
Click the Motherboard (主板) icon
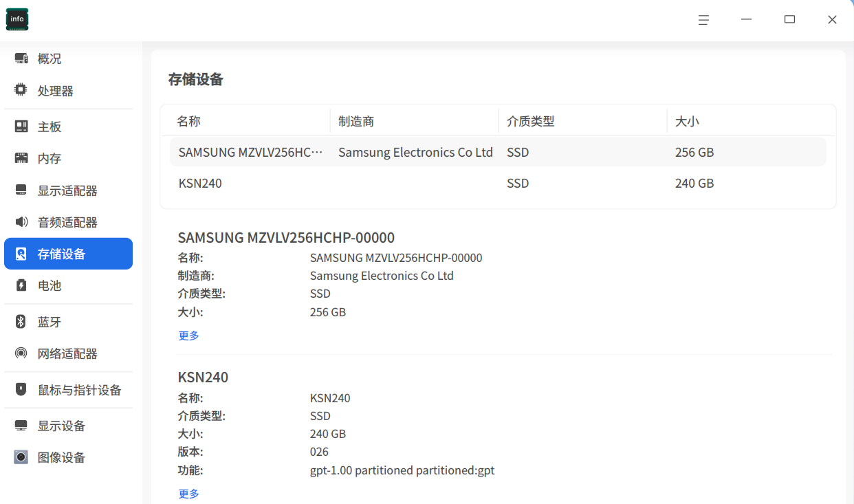21,127
